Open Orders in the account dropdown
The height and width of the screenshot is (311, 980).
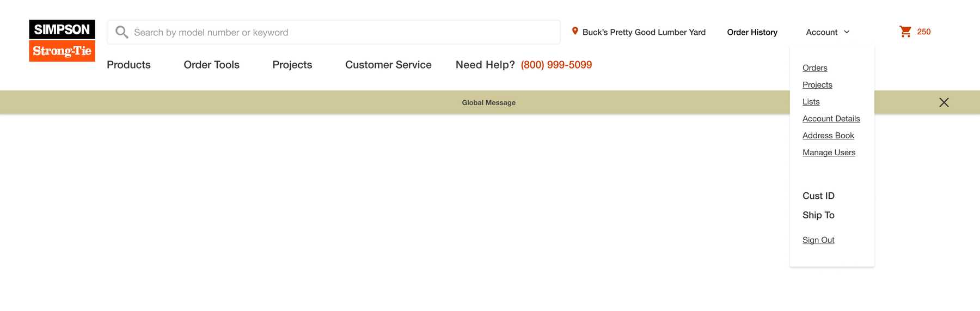[814, 68]
